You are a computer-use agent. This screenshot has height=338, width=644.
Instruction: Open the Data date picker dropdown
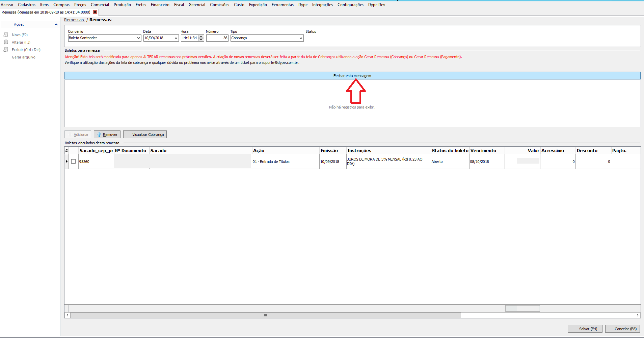[x=176, y=38]
